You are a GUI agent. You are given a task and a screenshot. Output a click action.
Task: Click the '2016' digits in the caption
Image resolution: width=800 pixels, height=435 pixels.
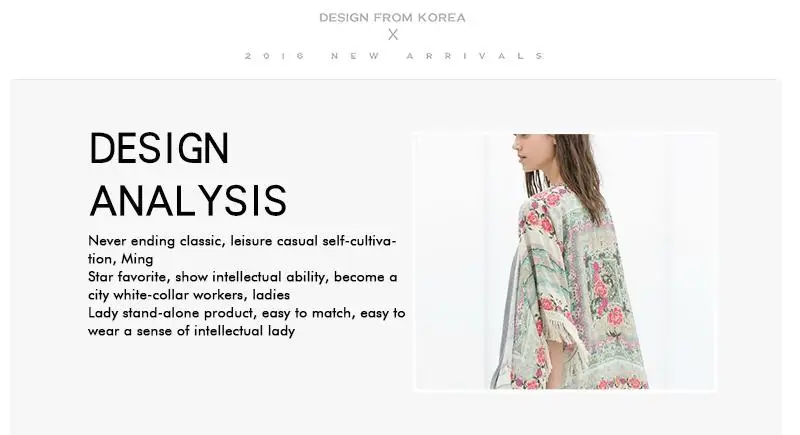tap(274, 56)
